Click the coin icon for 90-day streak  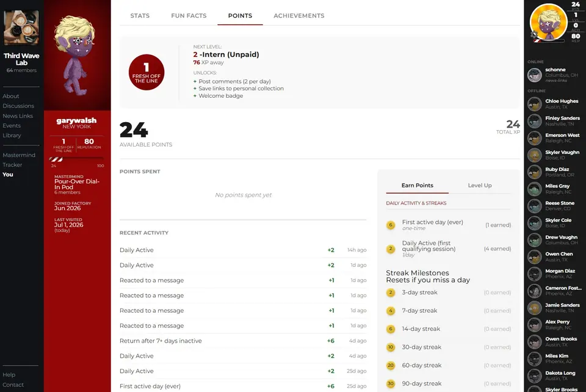click(391, 384)
